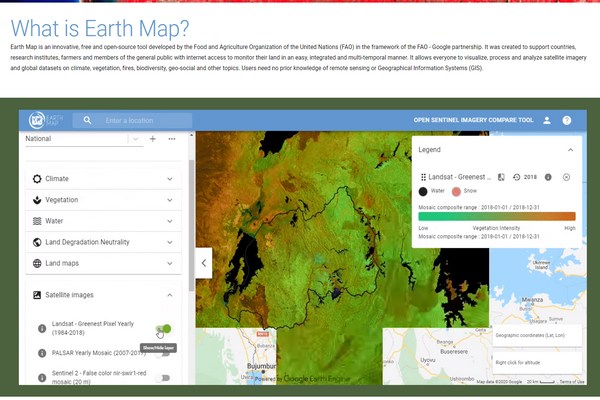Remove the Landsat layer from legend
This screenshot has height=400, width=600.
click(x=566, y=177)
